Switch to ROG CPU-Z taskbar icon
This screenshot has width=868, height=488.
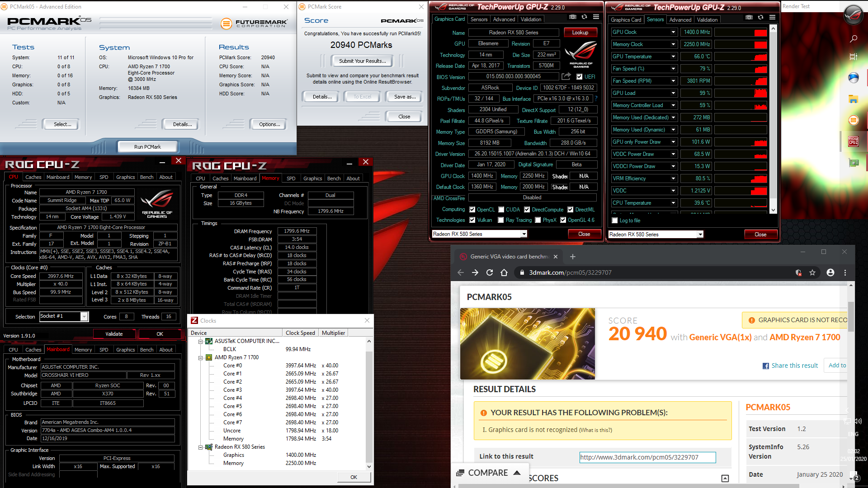[854, 141]
